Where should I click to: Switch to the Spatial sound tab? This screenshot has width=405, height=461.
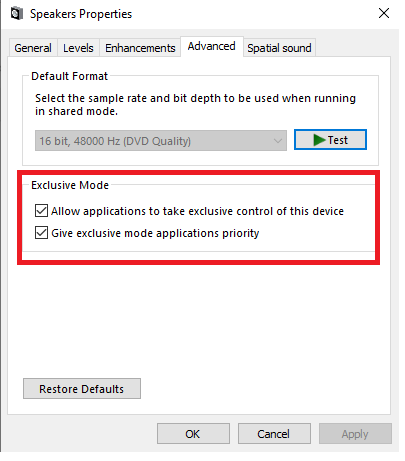tap(279, 48)
